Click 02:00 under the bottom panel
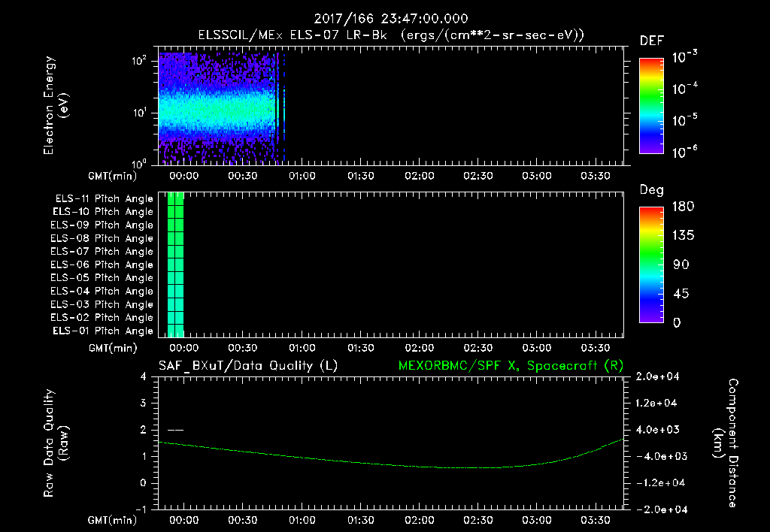Viewport: 770px width, 532px height. pyautogui.click(x=419, y=520)
